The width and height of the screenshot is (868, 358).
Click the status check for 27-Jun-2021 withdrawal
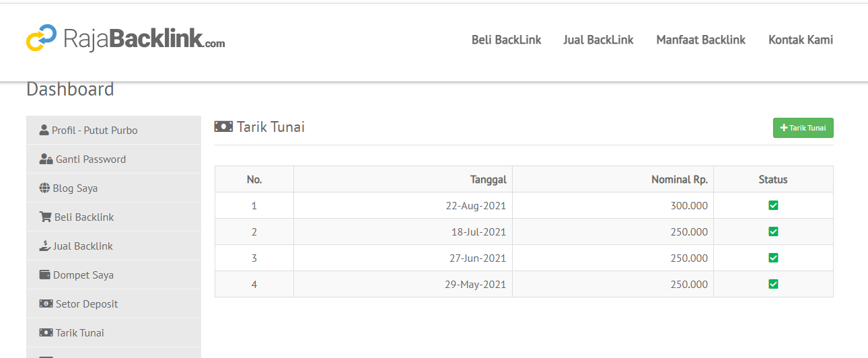click(x=773, y=258)
